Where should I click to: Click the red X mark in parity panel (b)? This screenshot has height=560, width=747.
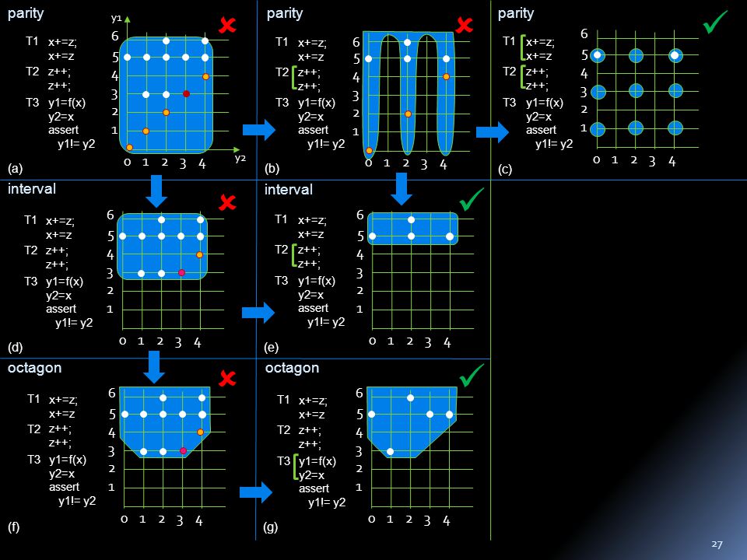[x=464, y=25]
